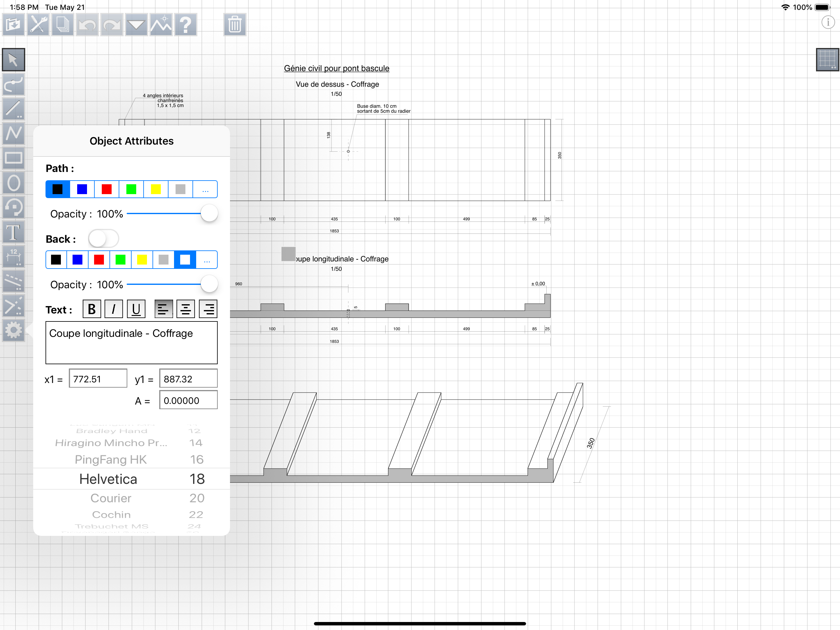Select the zigzag polyline tool
This screenshot has width=840, height=630.
click(x=13, y=134)
